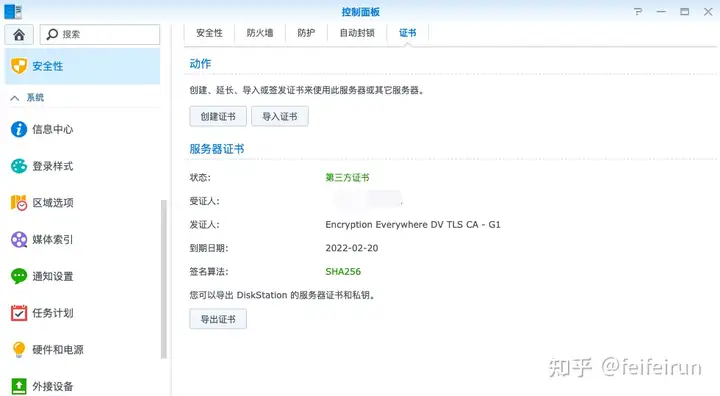Maximize the 控制面板 window
Image resolution: width=720 pixels, height=396 pixels.
pyautogui.click(x=685, y=11)
